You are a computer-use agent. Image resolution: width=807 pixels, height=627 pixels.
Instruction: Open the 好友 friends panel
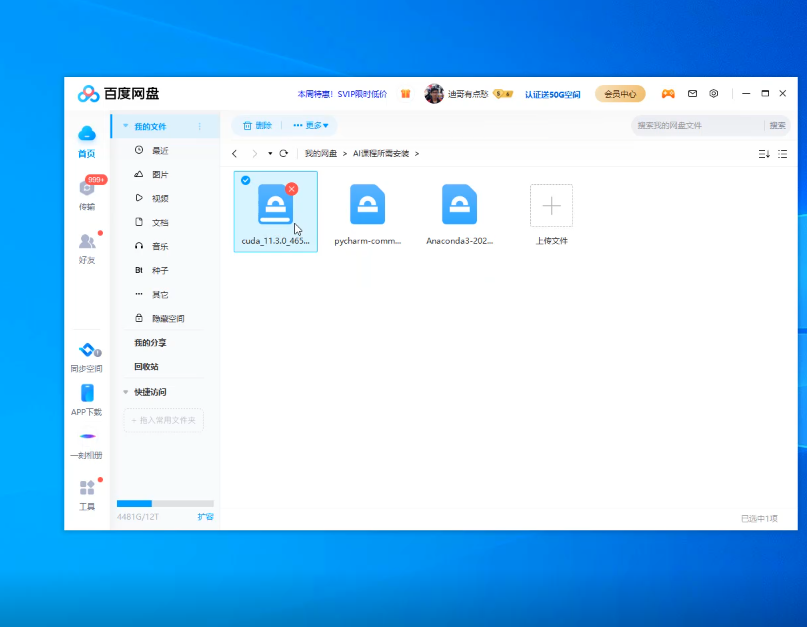[x=87, y=243]
